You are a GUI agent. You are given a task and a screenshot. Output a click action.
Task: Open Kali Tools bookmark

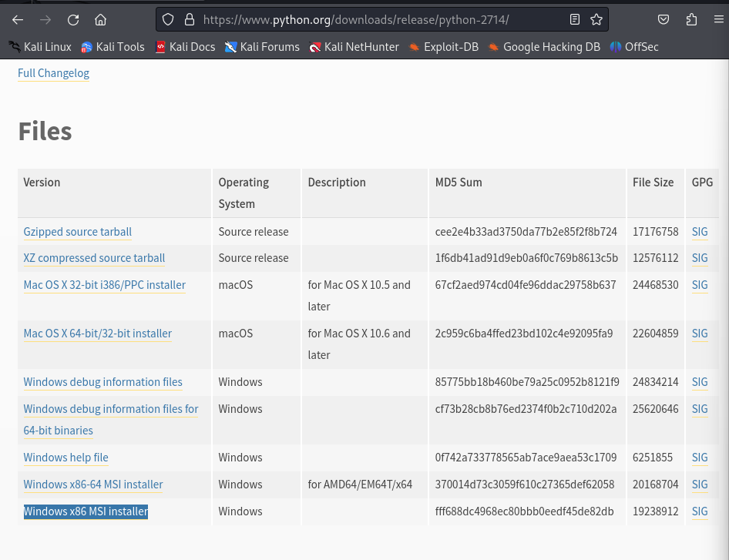click(113, 47)
